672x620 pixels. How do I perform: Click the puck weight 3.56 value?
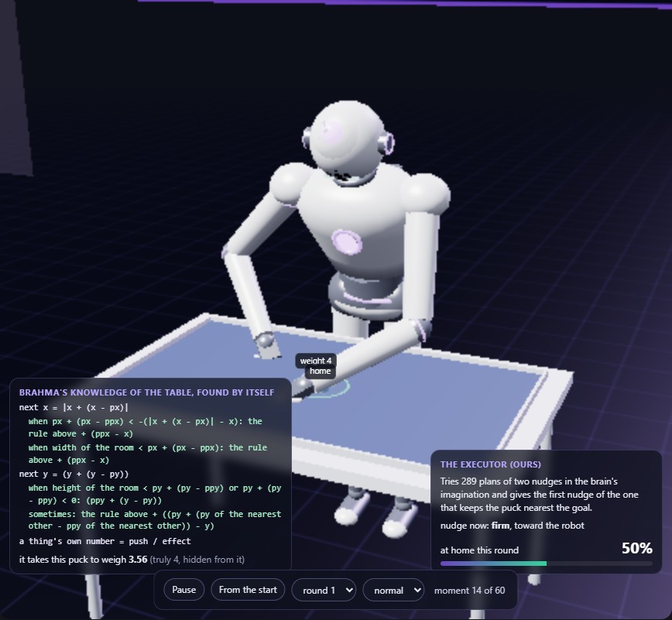pos(138,560)
